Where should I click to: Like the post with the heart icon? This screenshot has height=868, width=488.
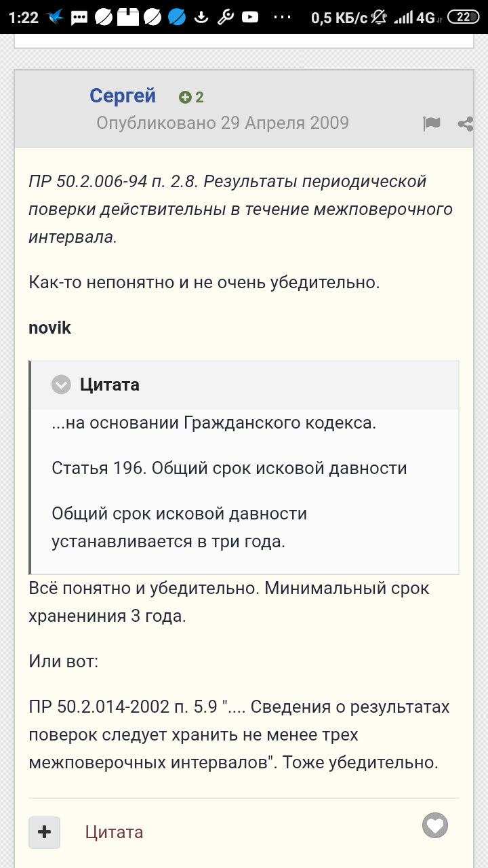[x=435, y=825]
